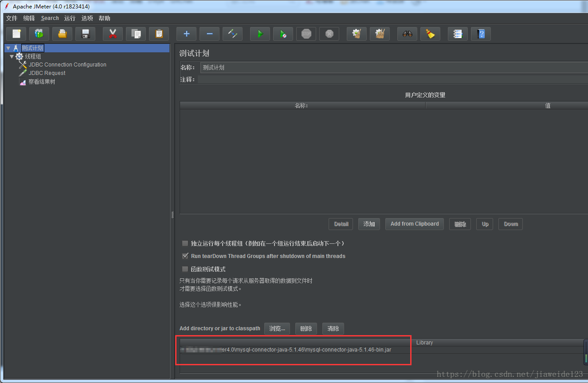588x383 pixels.
Task: Click the 注释 comment field
Action: point(393,79)
